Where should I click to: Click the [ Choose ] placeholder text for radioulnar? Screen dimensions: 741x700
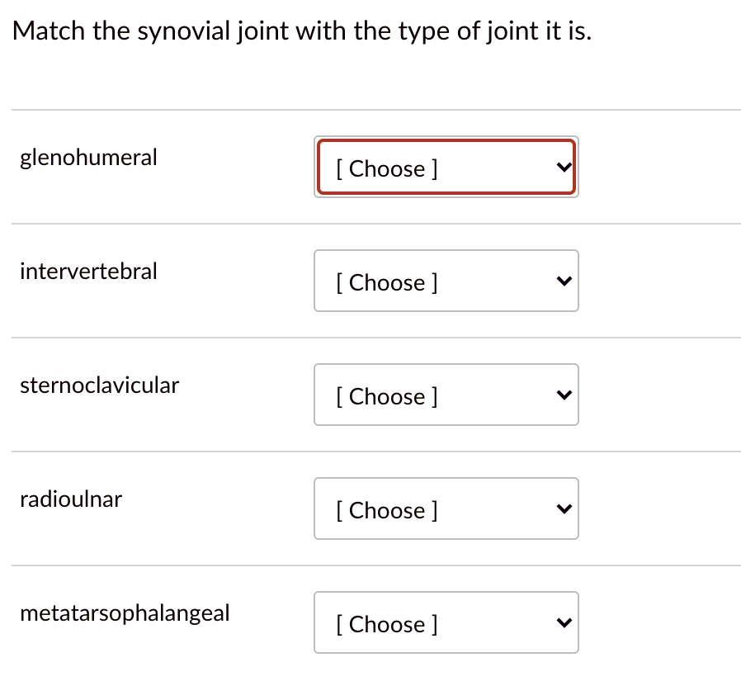[x=385, y=510]
